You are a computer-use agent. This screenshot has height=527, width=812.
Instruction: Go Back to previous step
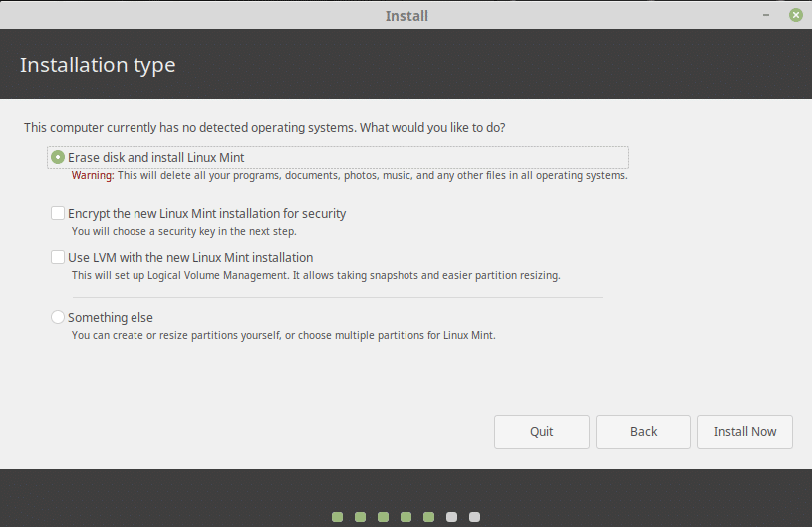pyautogui.click(x=644, y=432)
